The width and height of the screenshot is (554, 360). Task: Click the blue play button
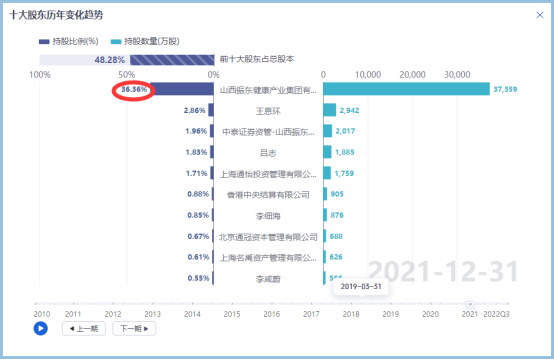(x=41, y=329)
